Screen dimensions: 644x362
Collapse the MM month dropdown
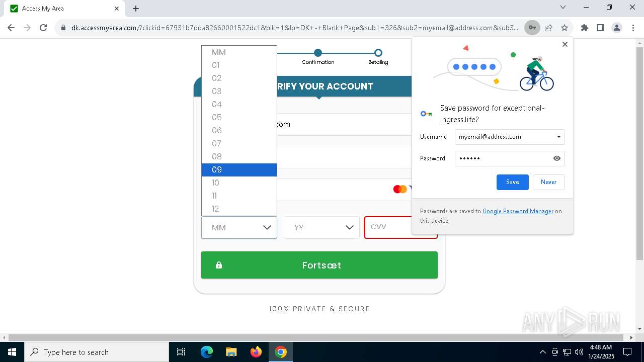coord(239,227)
